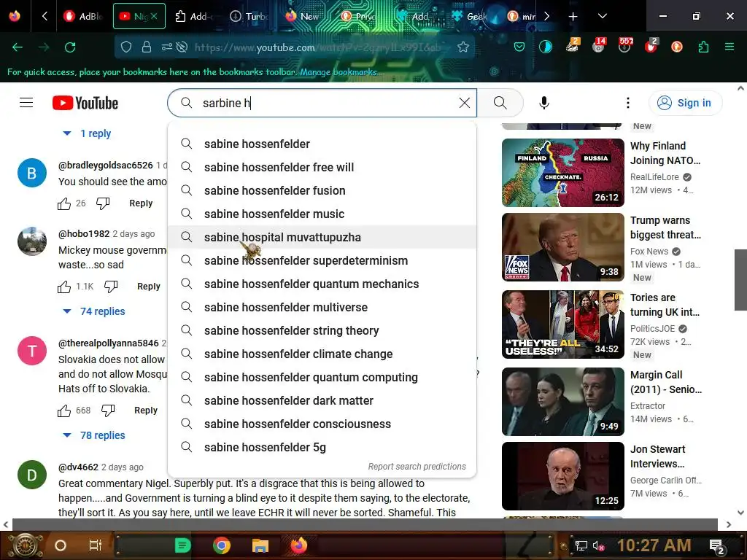
Task: Select suggestion sabine hospital muvattupuzha
Action: point(322,237)
